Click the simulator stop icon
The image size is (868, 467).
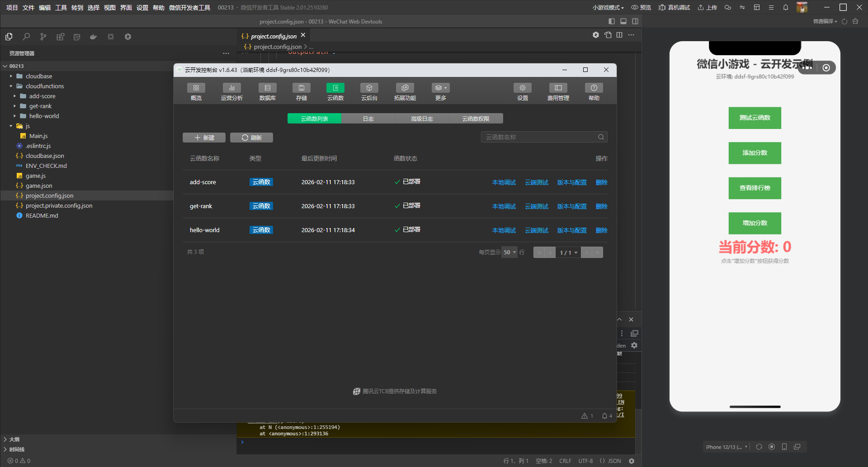click(772, 447)
